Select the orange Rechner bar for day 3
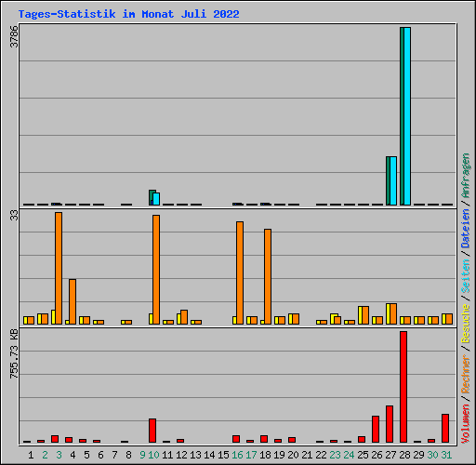Screen dimensions: 476x465 coord(59,269)
